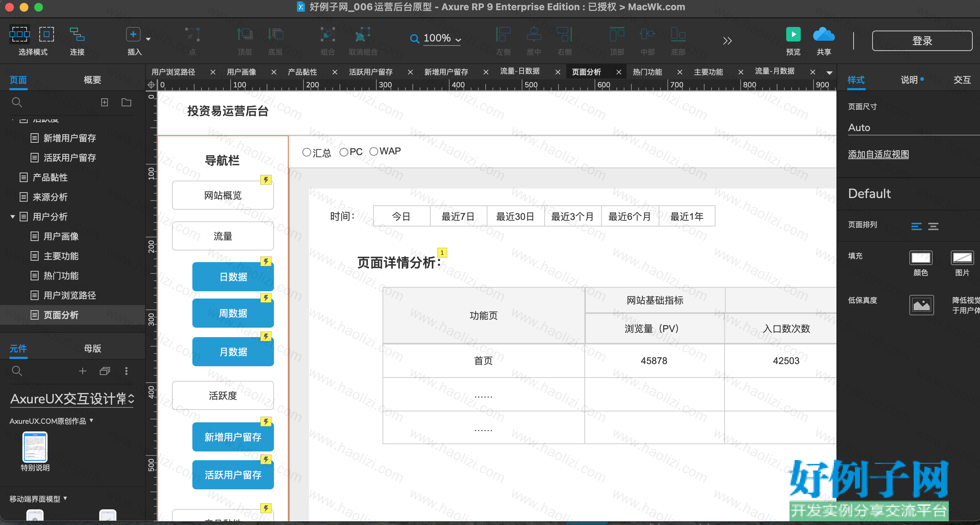Viewport: 980px width, 525px height.
Task: Click the 月数据 blue button
Action: click(233, 352)
